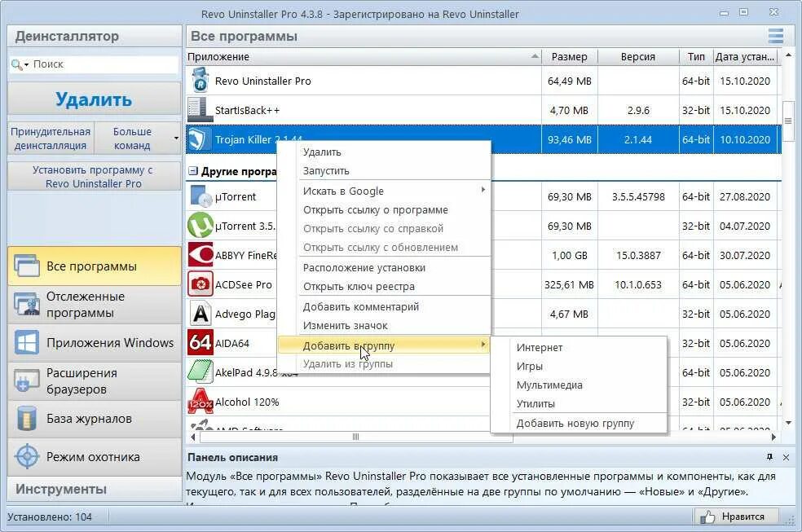Click the База журналов database icon
The height and width of the screenshot is (532, 802).
click(27, 419)
